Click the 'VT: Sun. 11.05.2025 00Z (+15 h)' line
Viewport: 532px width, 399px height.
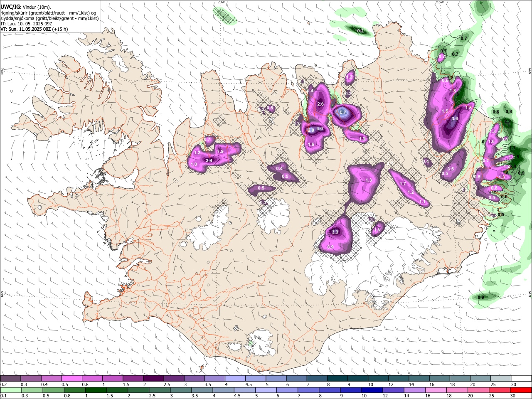pos(34,29)
